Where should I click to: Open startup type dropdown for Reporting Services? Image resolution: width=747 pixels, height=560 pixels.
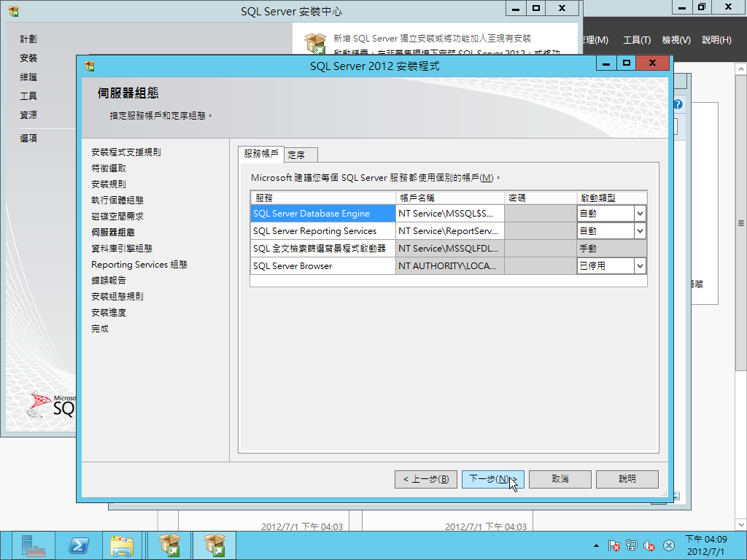640,231
